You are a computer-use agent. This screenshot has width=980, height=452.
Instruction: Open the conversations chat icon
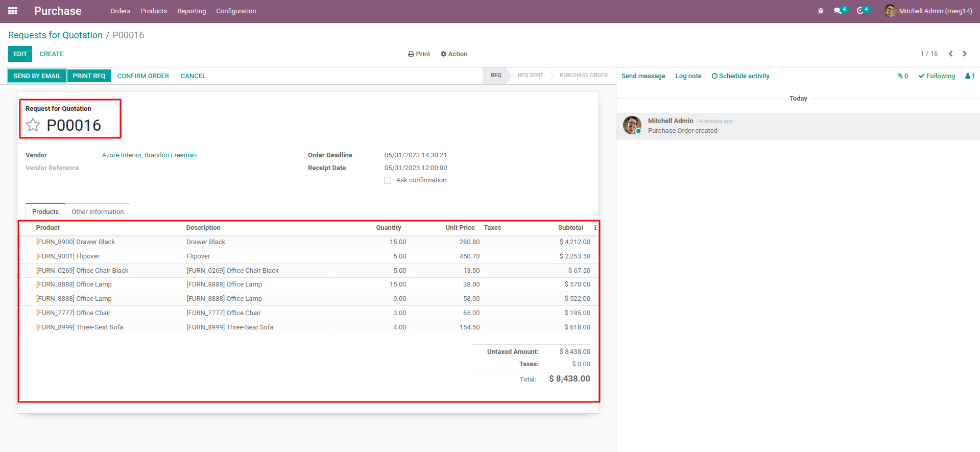(x=838, y=11)
